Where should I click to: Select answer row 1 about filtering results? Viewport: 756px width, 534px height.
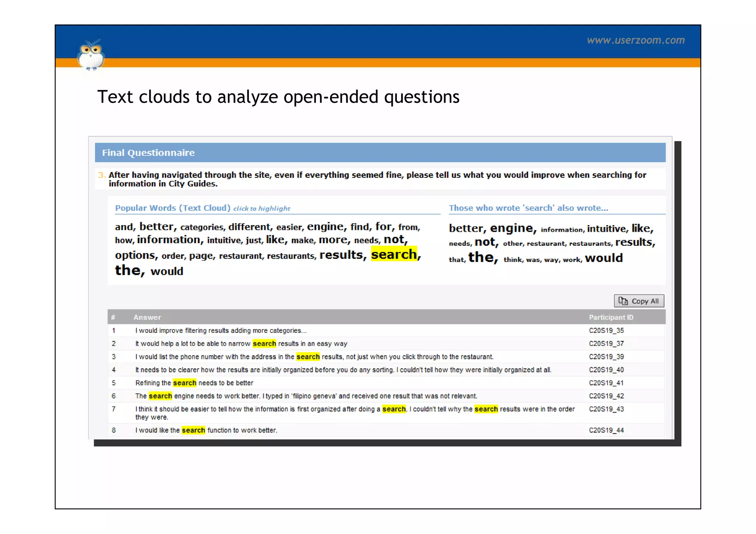point(220,331)
